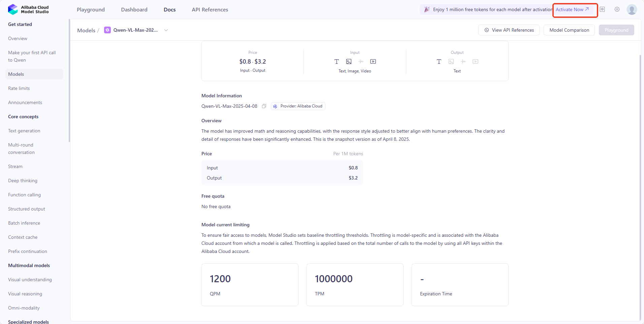Screen dimensions: 644x324
Task: Open the Docs tab
Action: pyautogui.click(x=169, y=9)
